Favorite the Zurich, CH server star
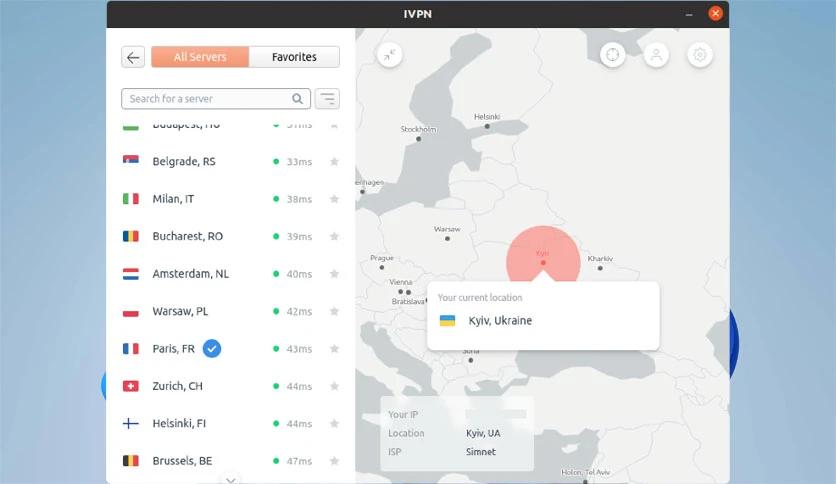The width and height of the screenshot is (836, 484). tap(334, 386)
